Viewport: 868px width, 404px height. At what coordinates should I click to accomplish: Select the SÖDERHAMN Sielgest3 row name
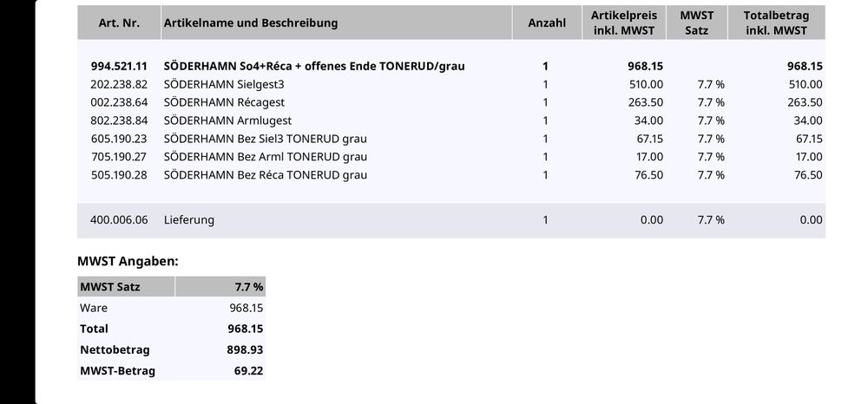coord(224,85)
